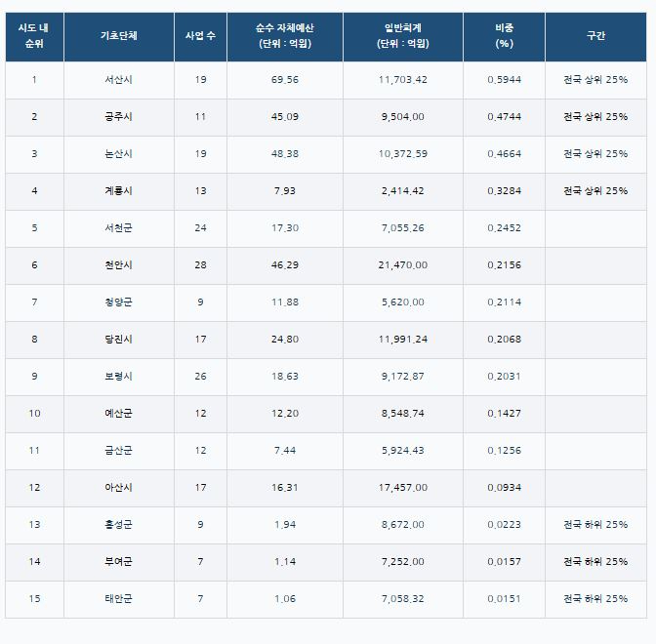Viewport: 656px width, 644px height.
Task: Select the 홍성군 cell
Action: click(119, 525)
